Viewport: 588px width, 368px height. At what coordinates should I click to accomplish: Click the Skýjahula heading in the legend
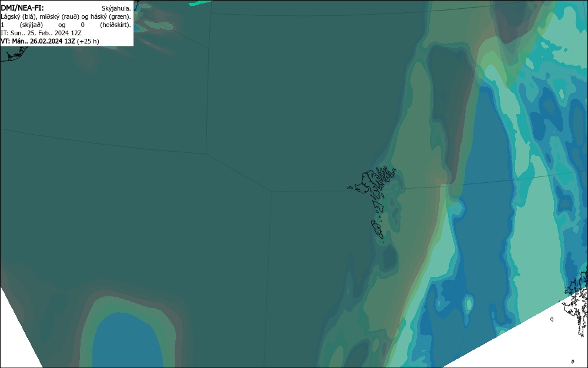116,8
